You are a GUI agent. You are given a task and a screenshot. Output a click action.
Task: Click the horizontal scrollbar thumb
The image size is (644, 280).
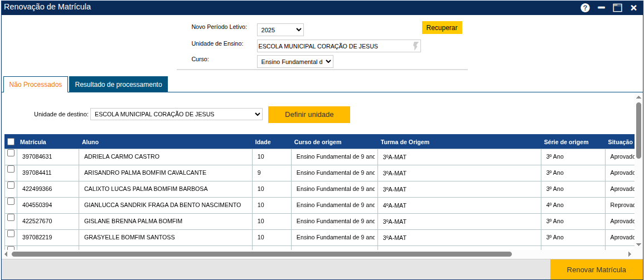[261, 254]
